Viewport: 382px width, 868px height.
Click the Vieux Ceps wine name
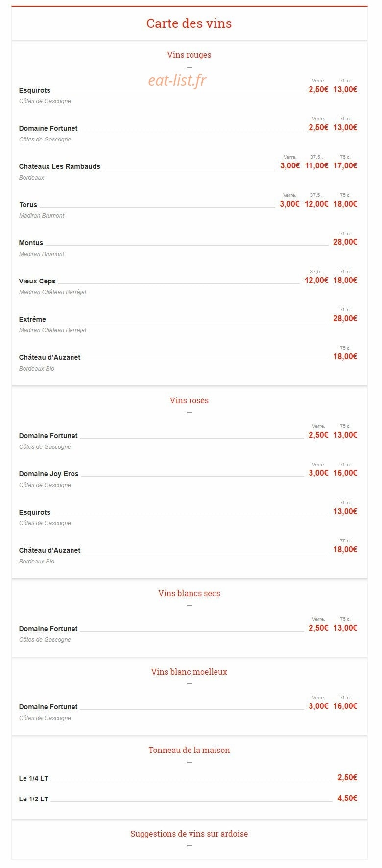tap(37, 281)
